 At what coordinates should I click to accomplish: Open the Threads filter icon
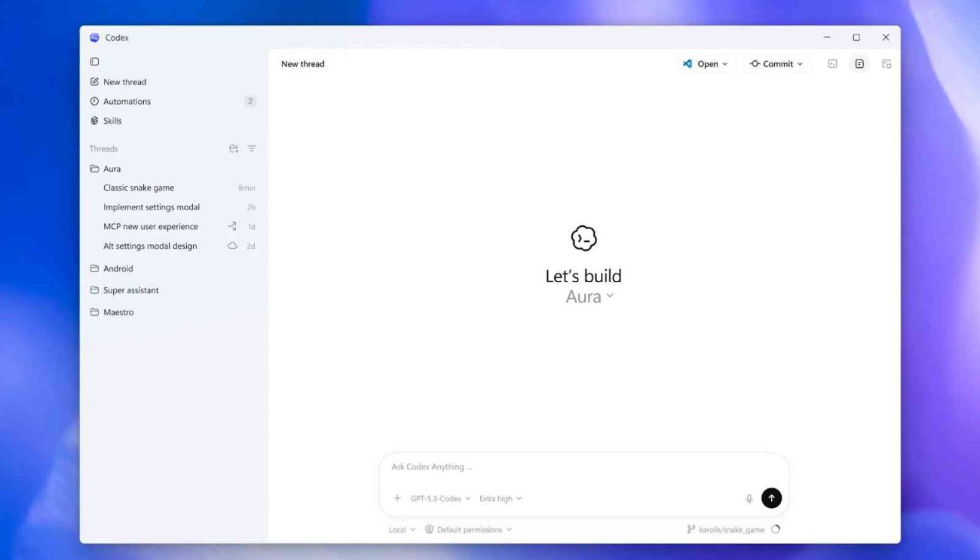click(x=252, y=148)
